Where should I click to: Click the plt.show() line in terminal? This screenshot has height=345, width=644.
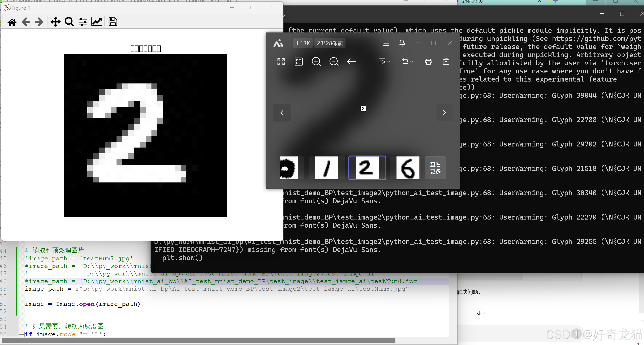pyautogui.click(x=182, y=258)
